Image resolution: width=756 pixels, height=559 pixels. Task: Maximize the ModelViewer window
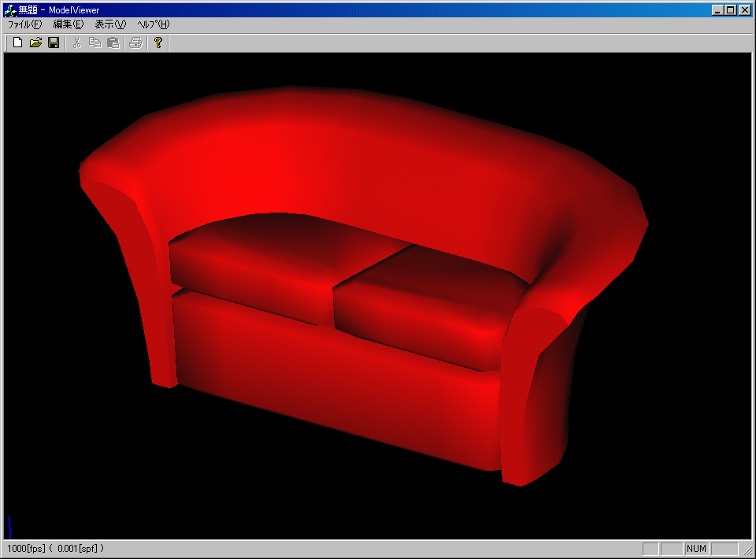click(x=731, y=9)
